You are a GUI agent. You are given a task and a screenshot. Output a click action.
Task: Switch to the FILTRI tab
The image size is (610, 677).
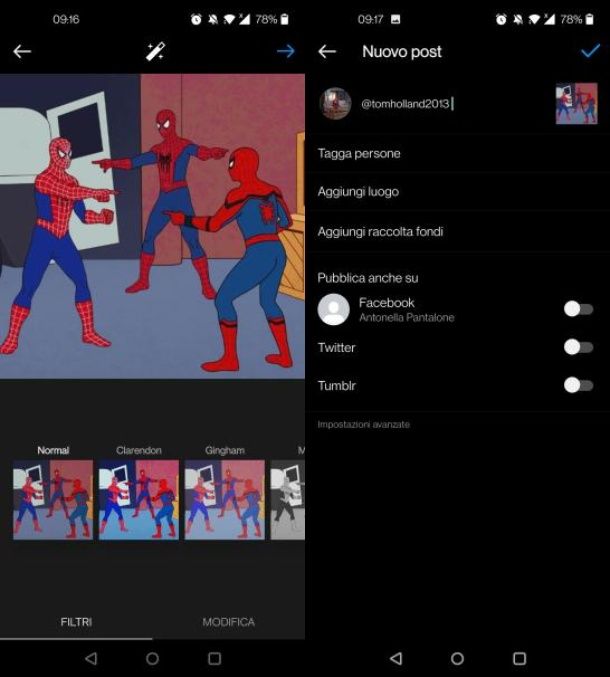[76, 622]
